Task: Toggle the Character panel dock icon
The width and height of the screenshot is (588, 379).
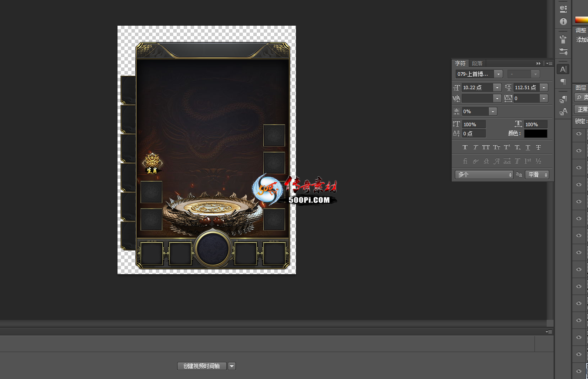Action: 563,69
